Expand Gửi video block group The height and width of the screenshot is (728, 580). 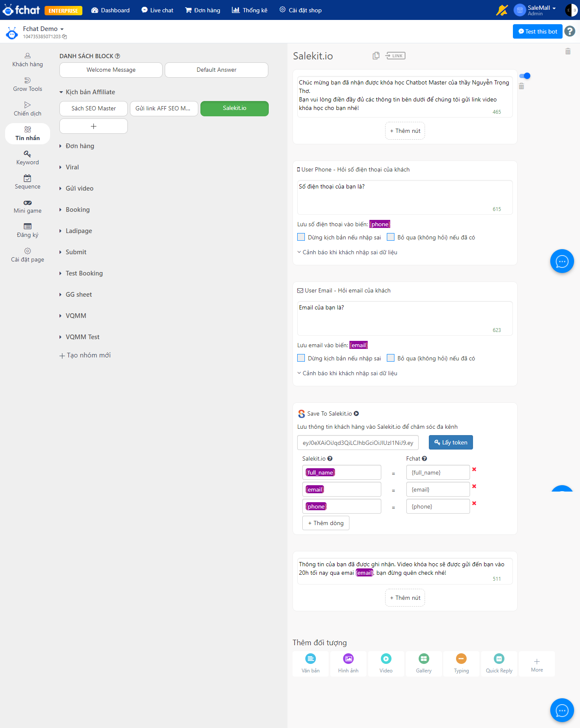pos(76,188)
